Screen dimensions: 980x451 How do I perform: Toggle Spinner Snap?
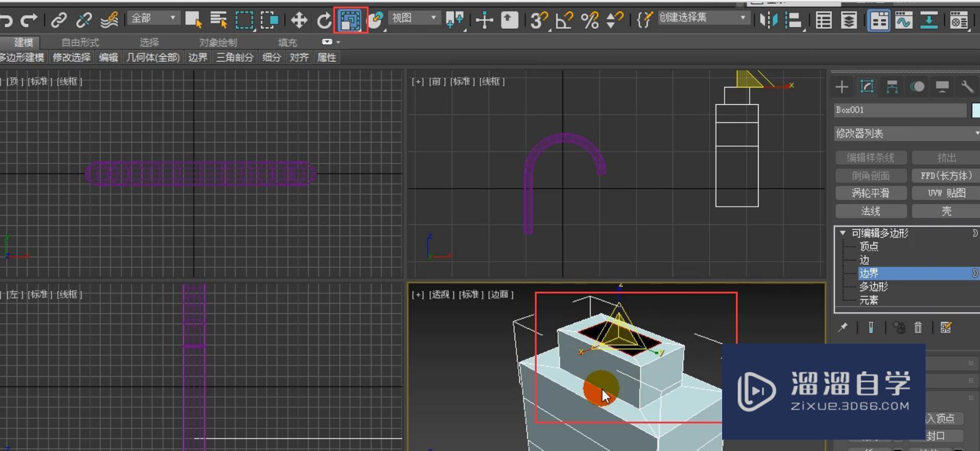pyautogui.click(x=614, y=21)
